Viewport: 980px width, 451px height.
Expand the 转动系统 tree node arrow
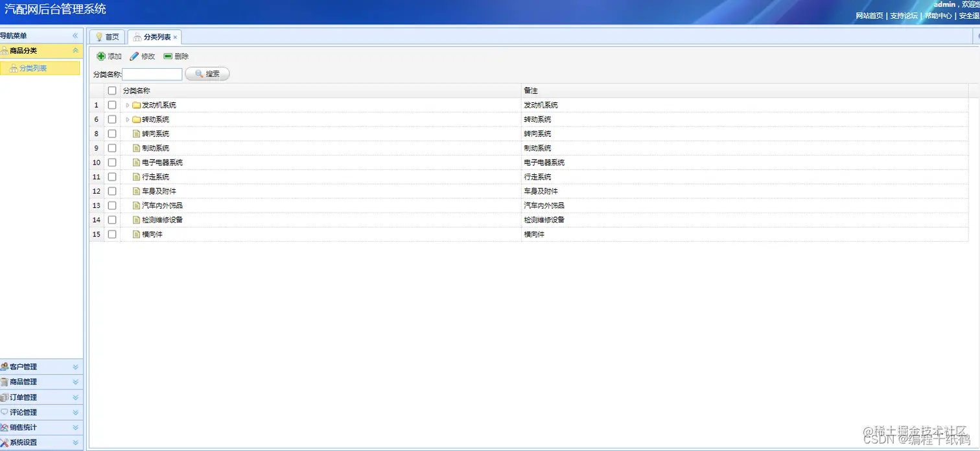[x=128, y=119]
